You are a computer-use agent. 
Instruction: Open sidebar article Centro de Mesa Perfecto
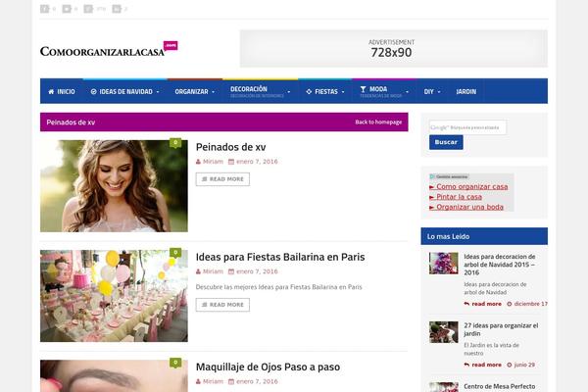tap(500, 386)
